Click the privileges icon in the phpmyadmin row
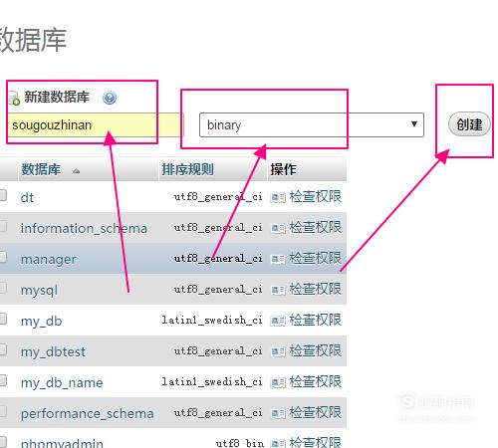 point(278,443)
